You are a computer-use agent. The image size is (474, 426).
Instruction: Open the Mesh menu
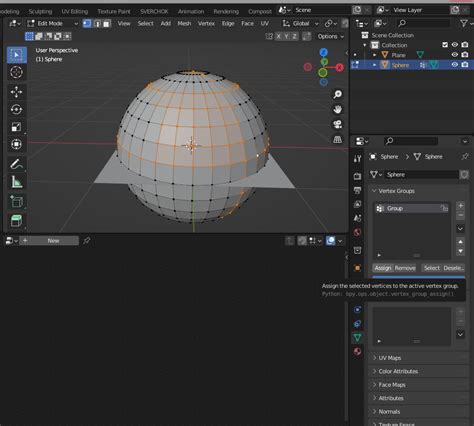pos(184,24)
